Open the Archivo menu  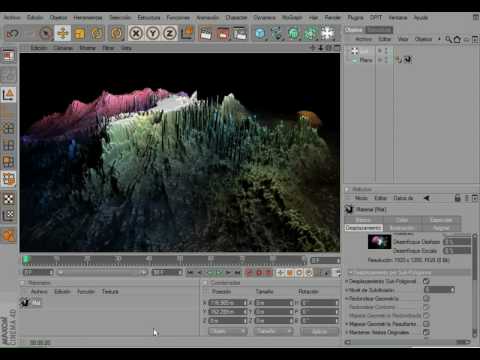click(12, 18)
